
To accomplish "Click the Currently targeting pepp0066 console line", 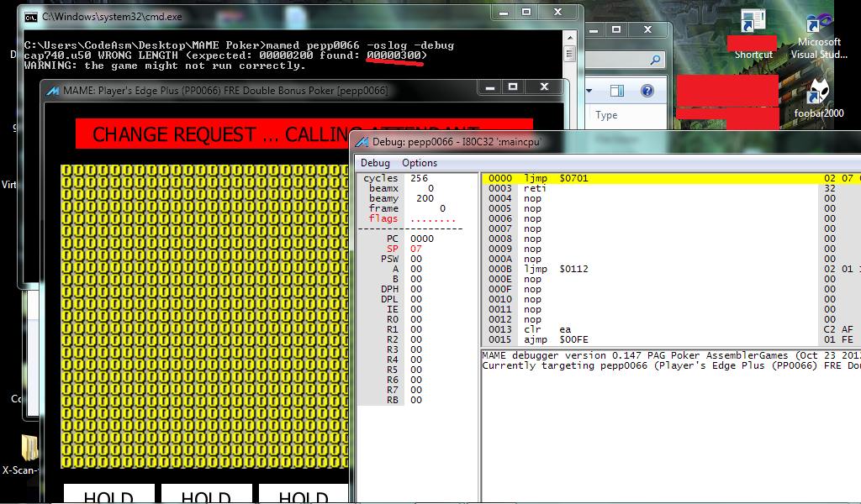I will point(671,365).
